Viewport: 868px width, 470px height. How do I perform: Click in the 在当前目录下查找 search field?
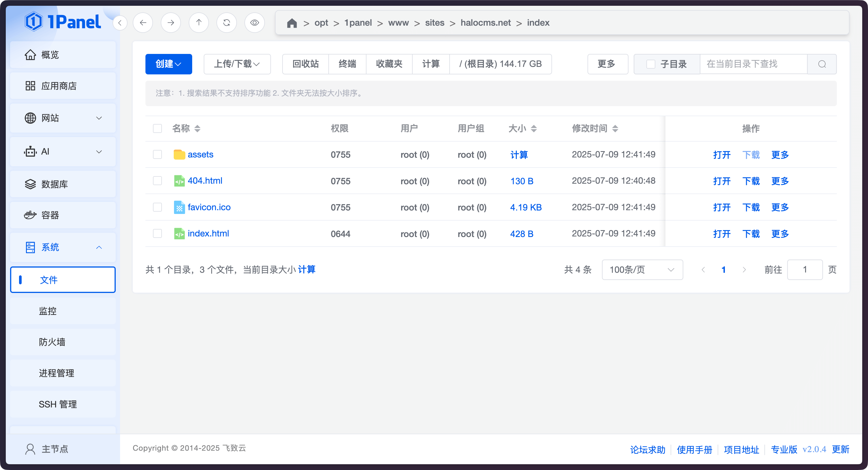click(753, 64)
